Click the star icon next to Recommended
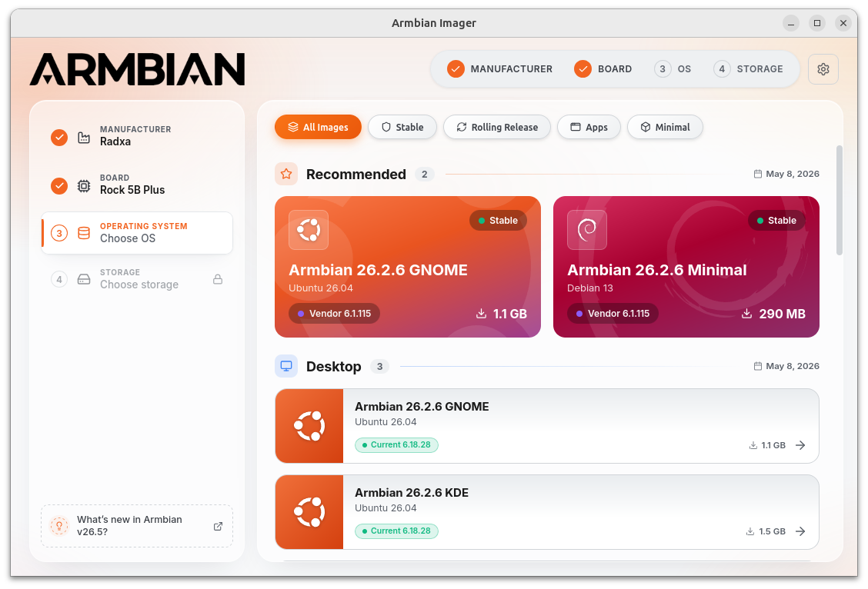This screenshot has height=589, width=868. tap(286, 175)
